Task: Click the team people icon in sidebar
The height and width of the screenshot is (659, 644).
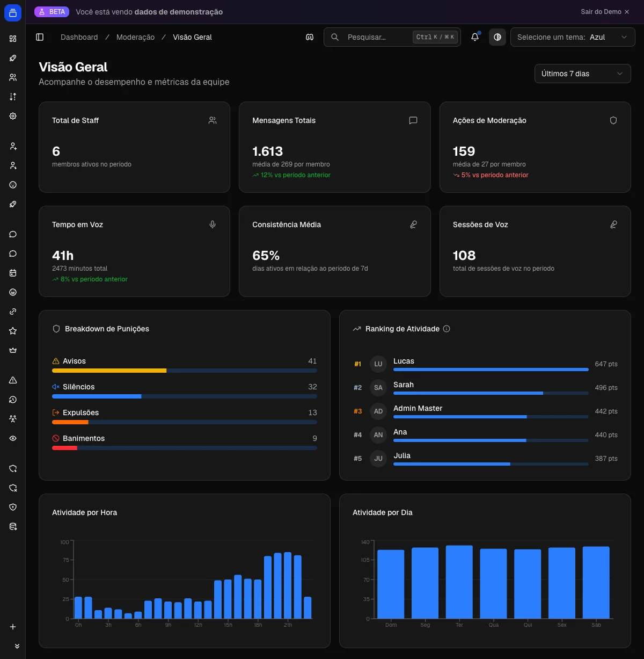Action: click(x=13, y=419)
